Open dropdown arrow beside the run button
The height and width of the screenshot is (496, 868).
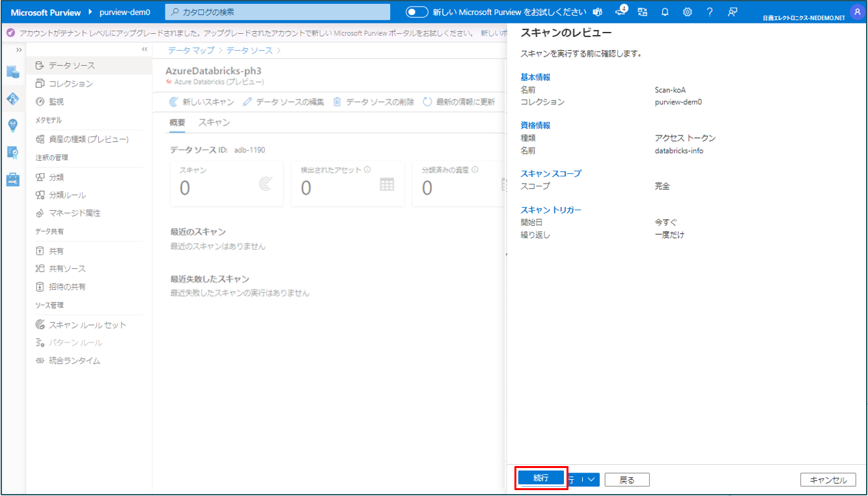tap(591, 480)
